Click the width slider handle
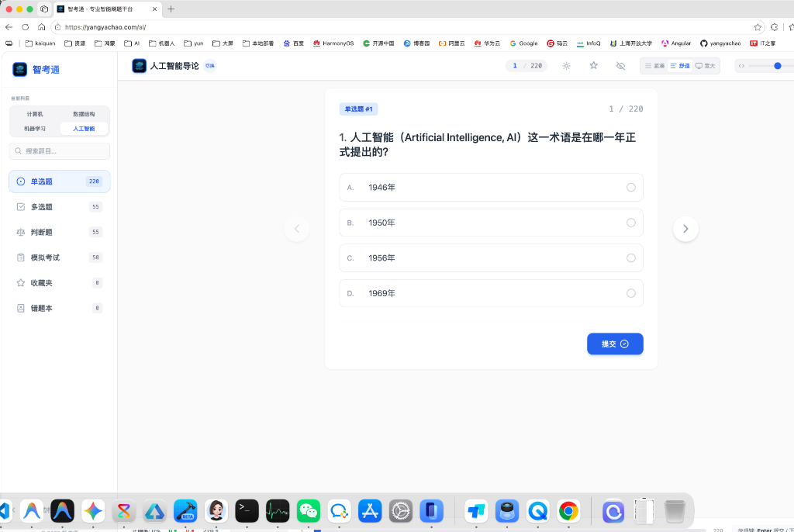This screenshot has height=532, width=794. (x=777, y=66)
